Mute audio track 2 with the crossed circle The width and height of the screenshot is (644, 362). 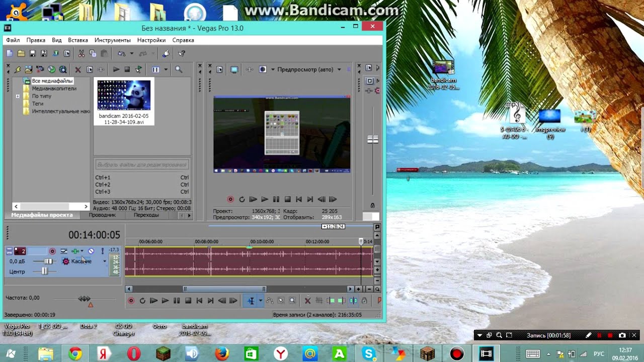[x=91, y=251]
